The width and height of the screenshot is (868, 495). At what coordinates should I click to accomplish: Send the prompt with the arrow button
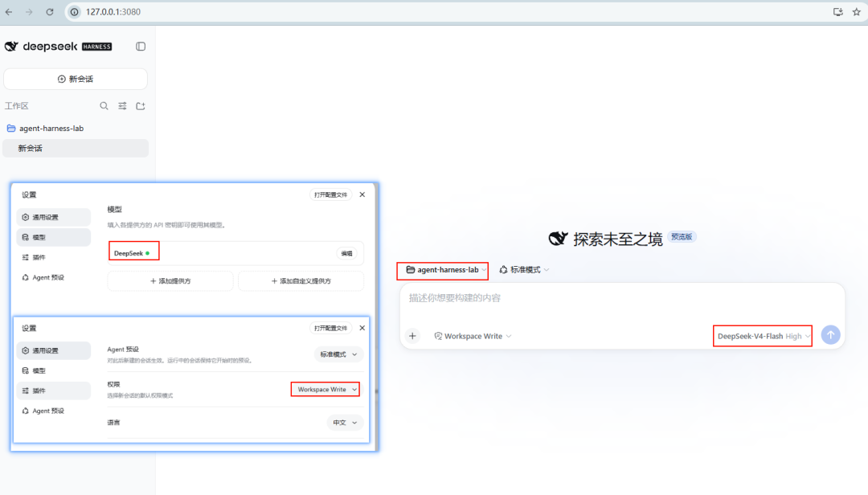click(x=830, y=335)
